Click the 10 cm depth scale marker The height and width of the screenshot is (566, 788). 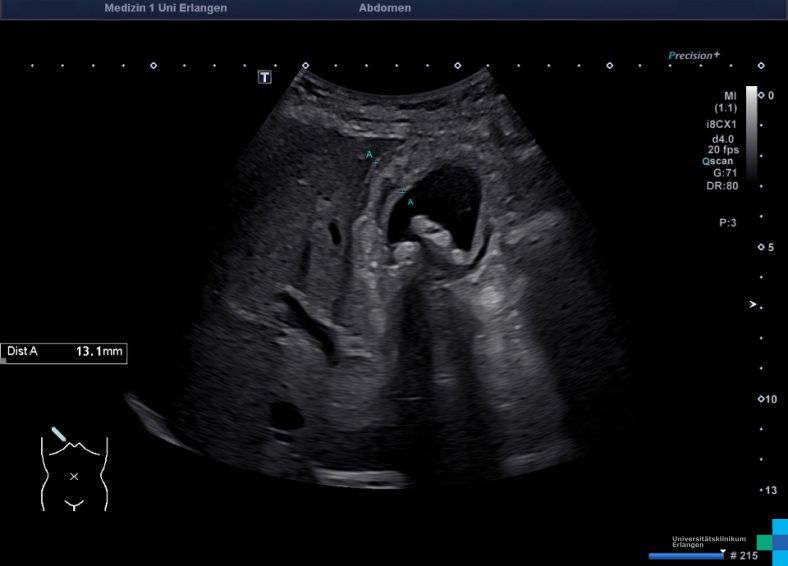point(766,399)
